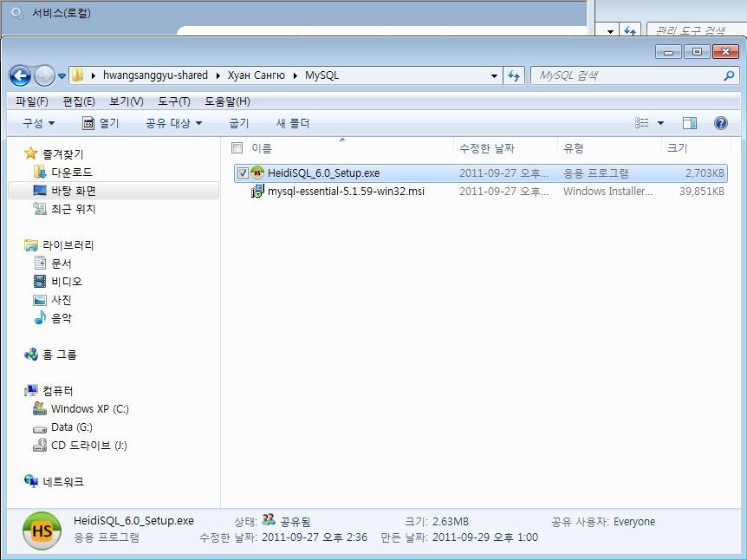747x560 pixels.
Task: Click the 굽기 toolbar button
Action: click(239, 123)
